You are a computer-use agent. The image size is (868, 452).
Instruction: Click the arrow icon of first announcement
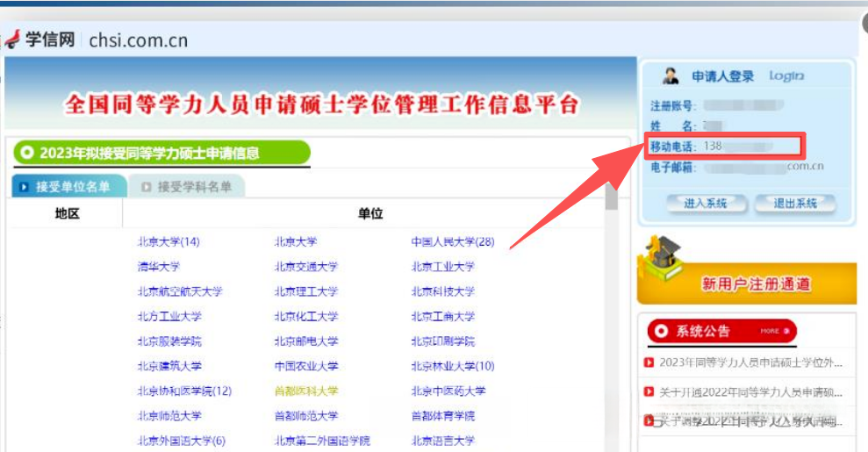click(x=649, y=362)
